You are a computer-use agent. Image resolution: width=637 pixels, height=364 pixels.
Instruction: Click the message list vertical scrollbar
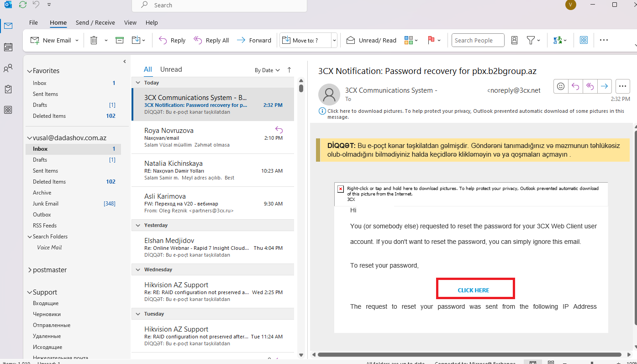(x=301, y=88)
